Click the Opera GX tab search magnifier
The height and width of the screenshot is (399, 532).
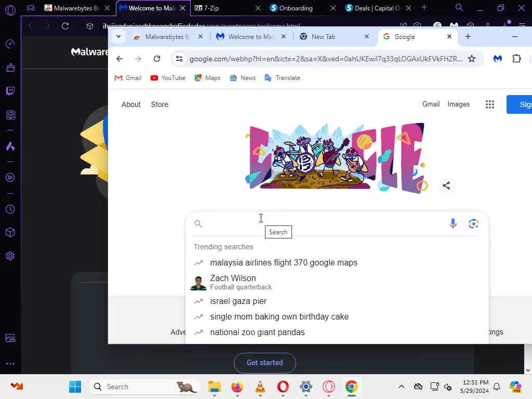tap(459, 7)
